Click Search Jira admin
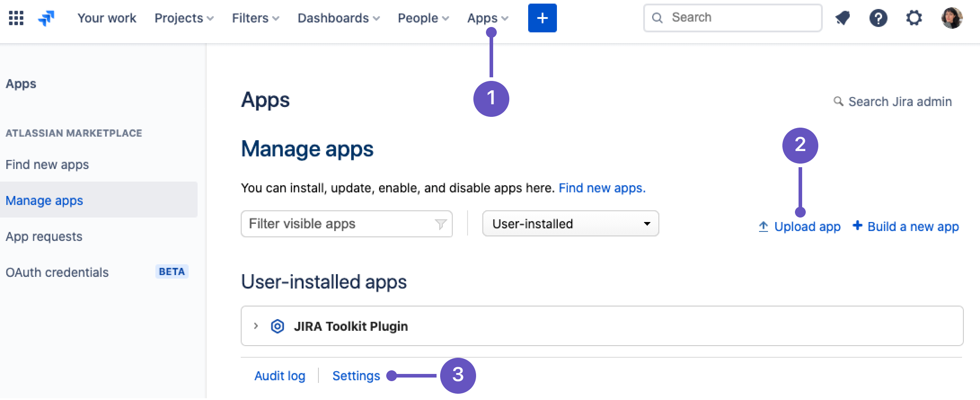Image resolution: width=980 pixels, height=400 pixels. point(900,102)
